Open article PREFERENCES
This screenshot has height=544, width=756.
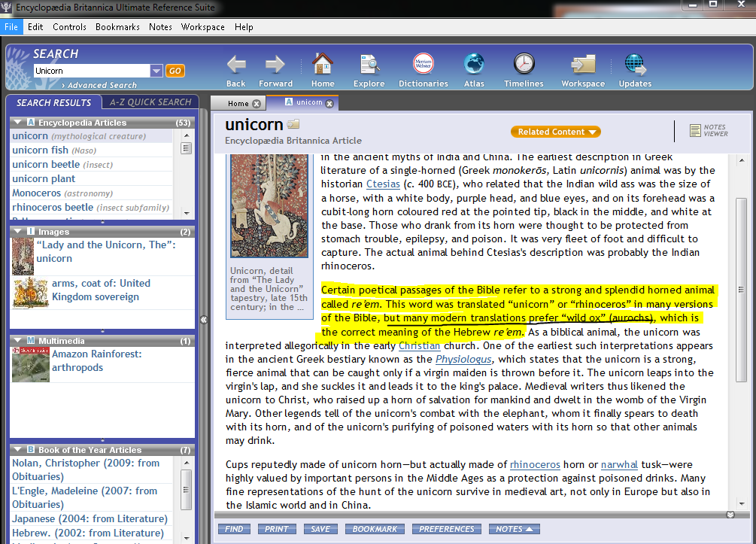coord(447,529)
